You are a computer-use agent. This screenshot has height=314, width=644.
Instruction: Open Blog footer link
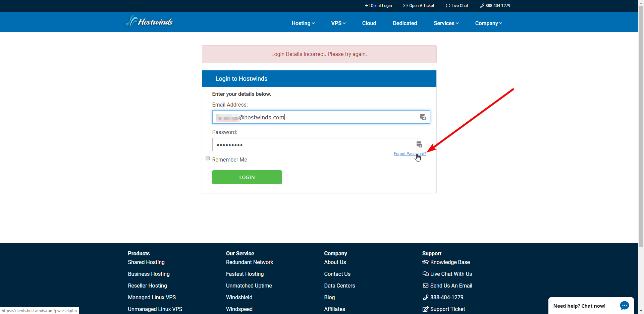pos(329,297)
